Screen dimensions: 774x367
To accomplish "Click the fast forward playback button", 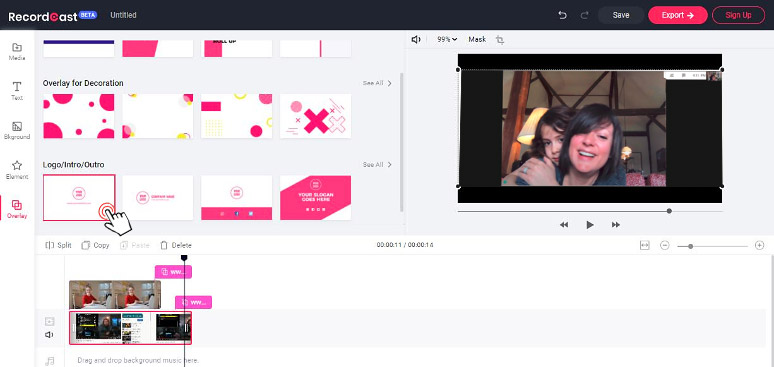I will 616,225.
